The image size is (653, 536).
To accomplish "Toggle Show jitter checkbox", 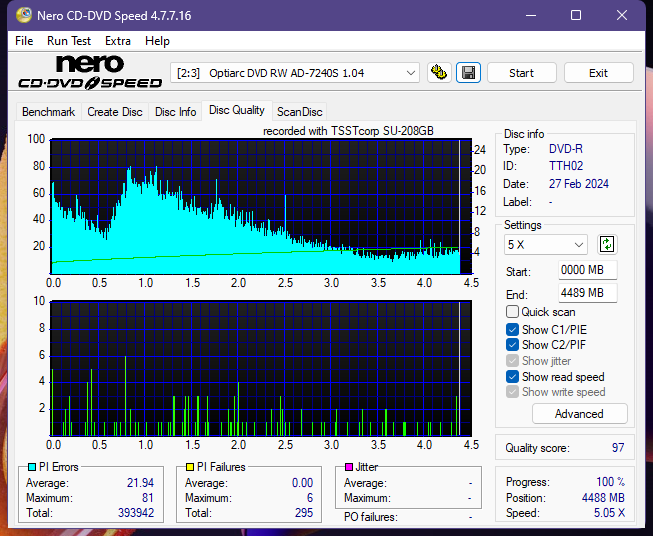I will coord(512,360).
